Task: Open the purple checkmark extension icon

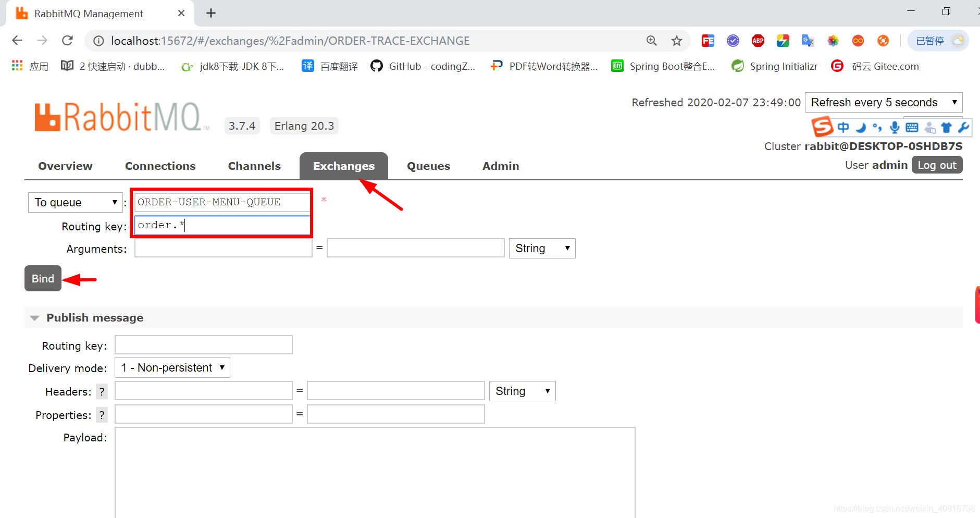Action: coord(733,41)
